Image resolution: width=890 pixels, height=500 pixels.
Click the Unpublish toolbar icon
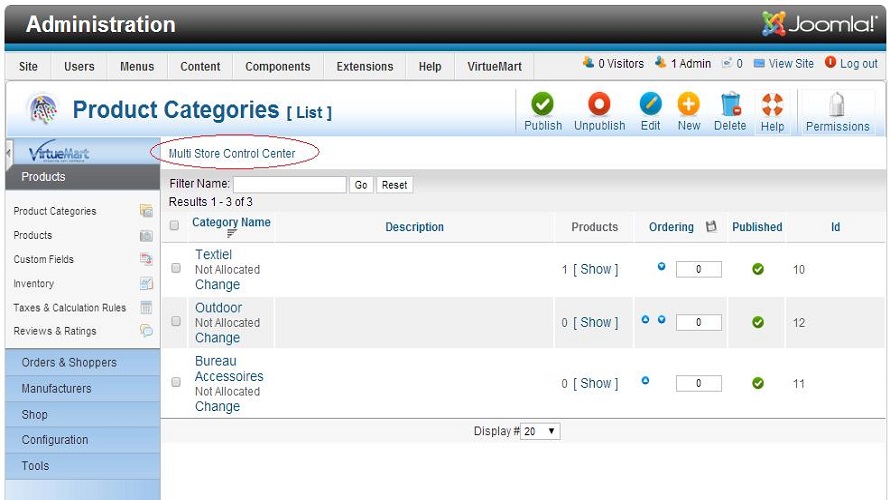(x=599, y=104)
